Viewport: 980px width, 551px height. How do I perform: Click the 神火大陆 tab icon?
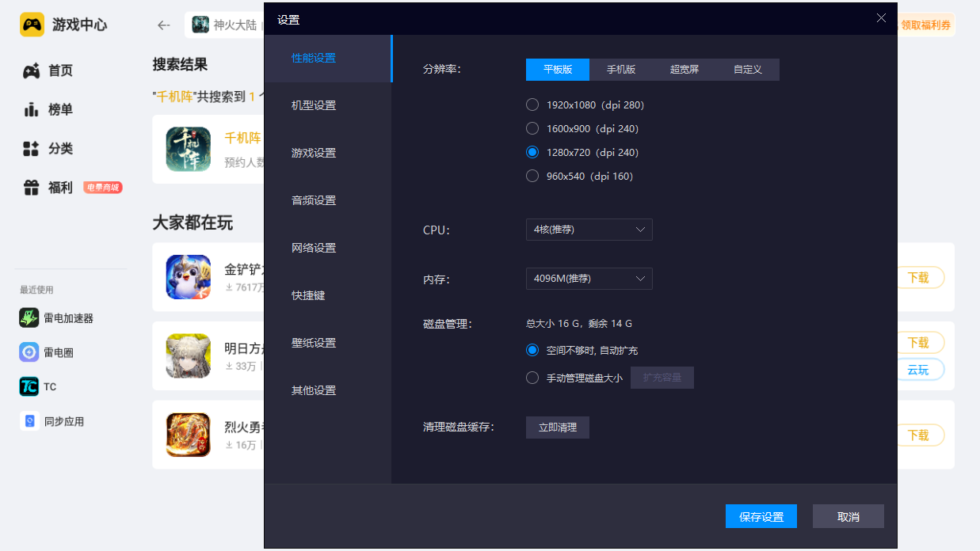tap(200, 25)
